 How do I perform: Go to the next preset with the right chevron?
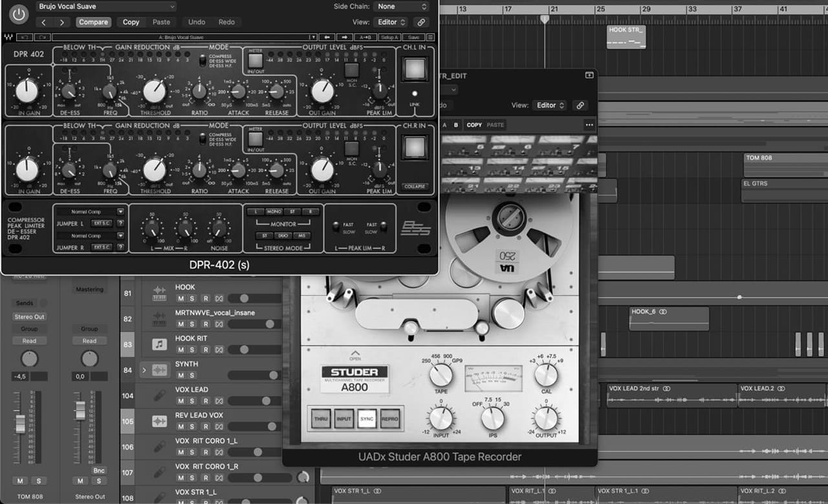click(61, 22)
